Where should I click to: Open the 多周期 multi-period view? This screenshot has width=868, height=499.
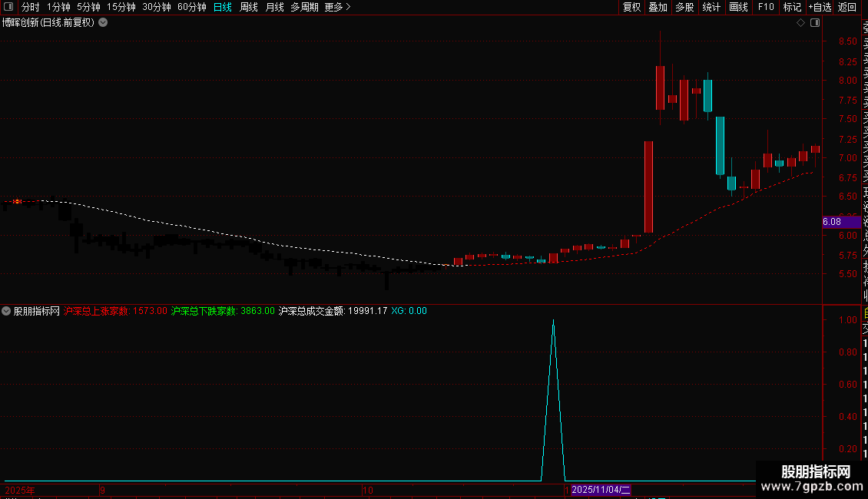tap(304, 7)
